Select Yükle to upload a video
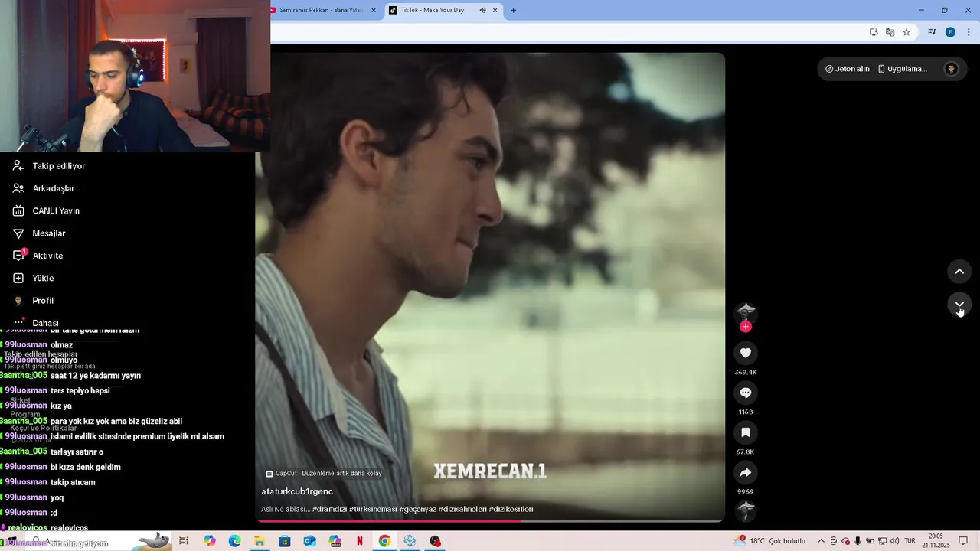 click(x=43, y=278)
